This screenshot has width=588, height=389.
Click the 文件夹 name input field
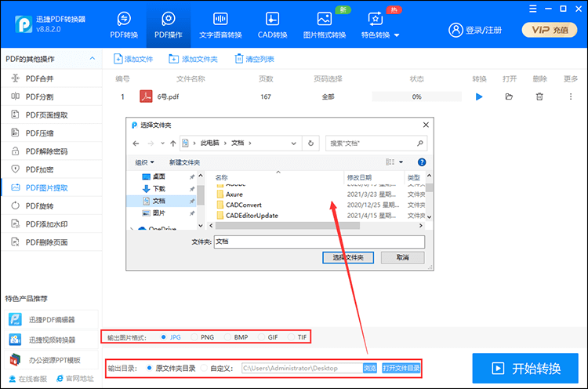[320, 242]
